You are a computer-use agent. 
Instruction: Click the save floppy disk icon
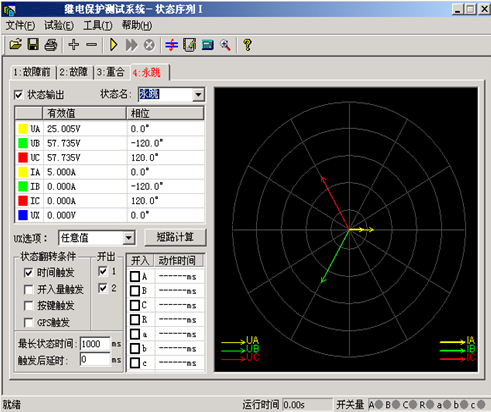coord(33,45)
